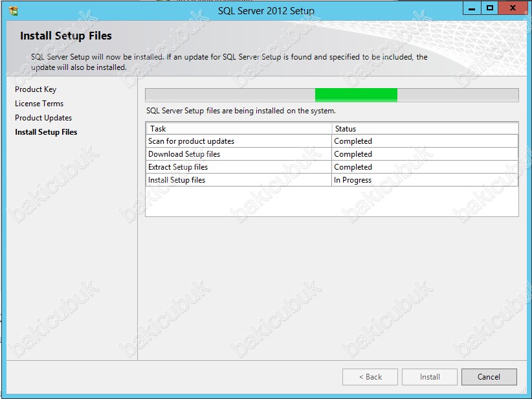The image size is (532, 399).
Task: Click the 'Install Setup Files' page heading
Action: coord(66,36)
